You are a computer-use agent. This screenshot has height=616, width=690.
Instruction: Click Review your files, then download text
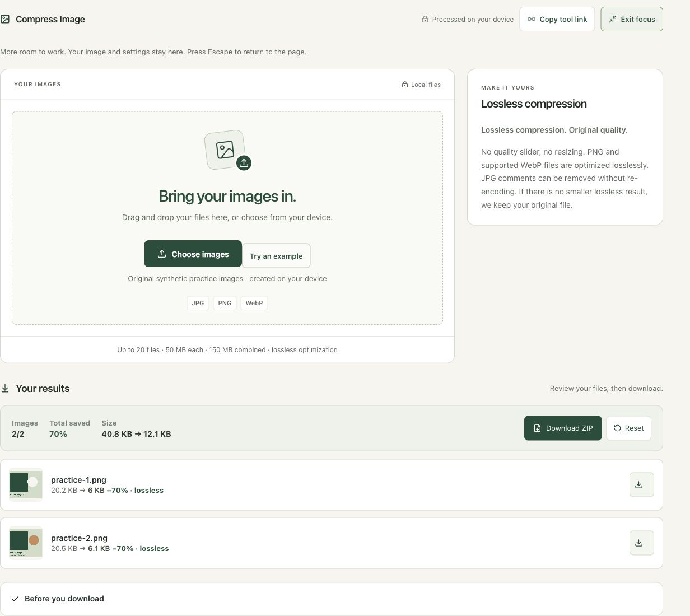tap(606, 388)
